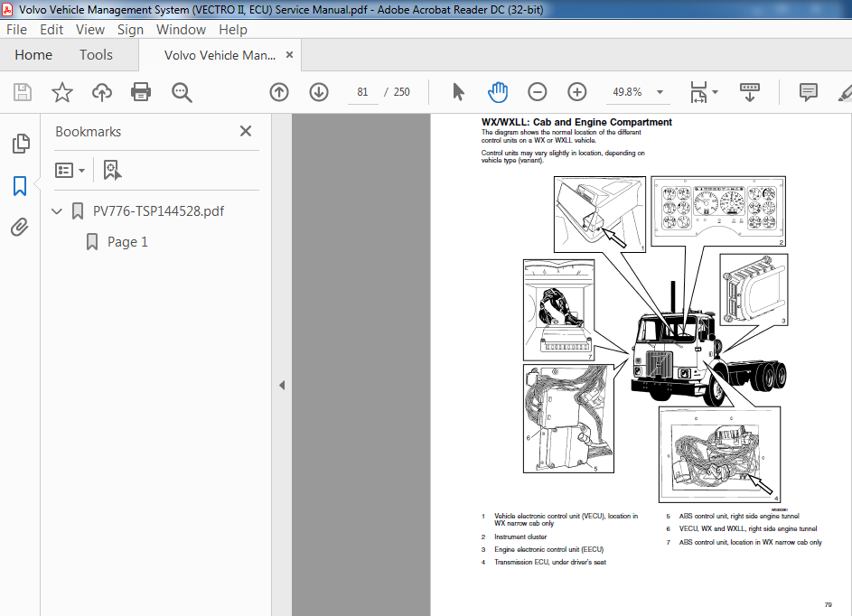Select the Volvo Vehicle Man... document tab

click(x=220, y=55)
